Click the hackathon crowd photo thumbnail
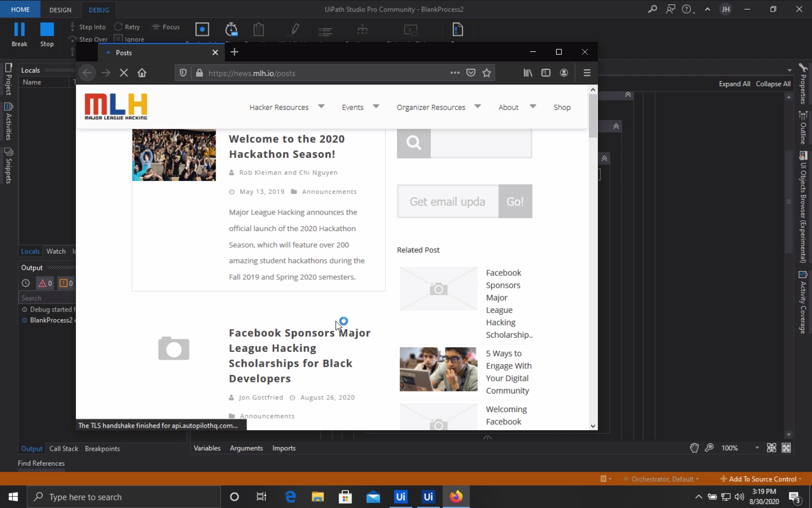 click(x=174, y=155)
